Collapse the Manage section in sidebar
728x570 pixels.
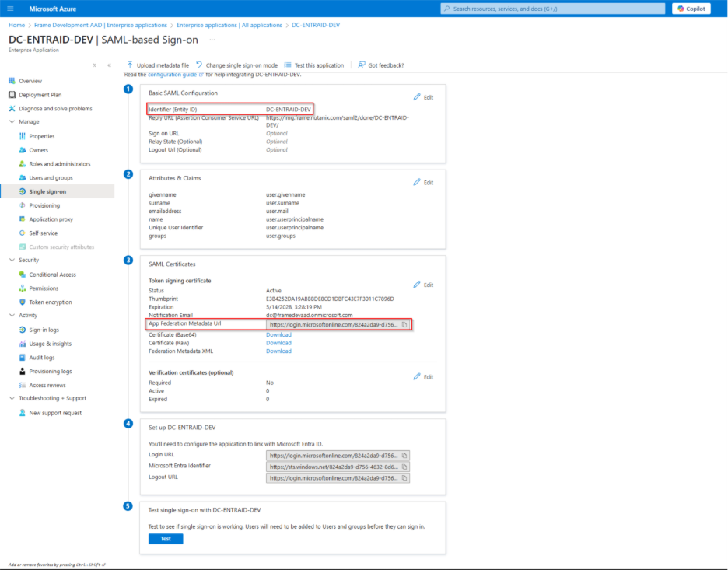click(12, 122)
